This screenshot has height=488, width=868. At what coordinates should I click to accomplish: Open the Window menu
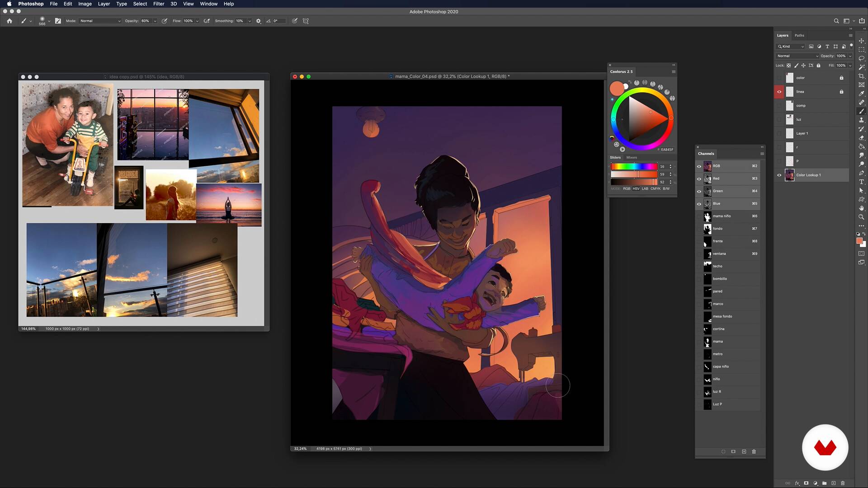pyautogui.click(x=208, y=4)
